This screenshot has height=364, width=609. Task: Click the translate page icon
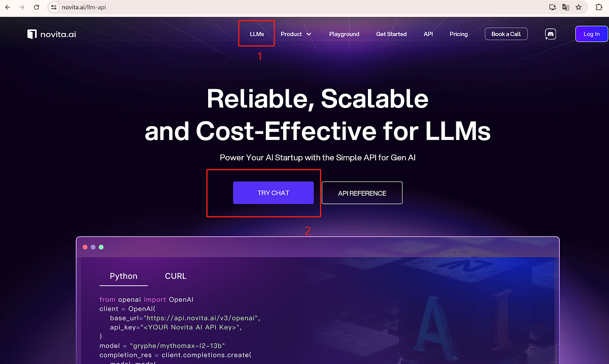[566, 8]
